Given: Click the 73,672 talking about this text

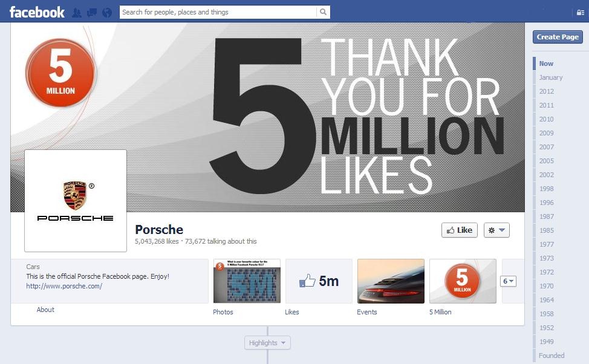Looking at the screenshot, I should [x=221, y=241].
